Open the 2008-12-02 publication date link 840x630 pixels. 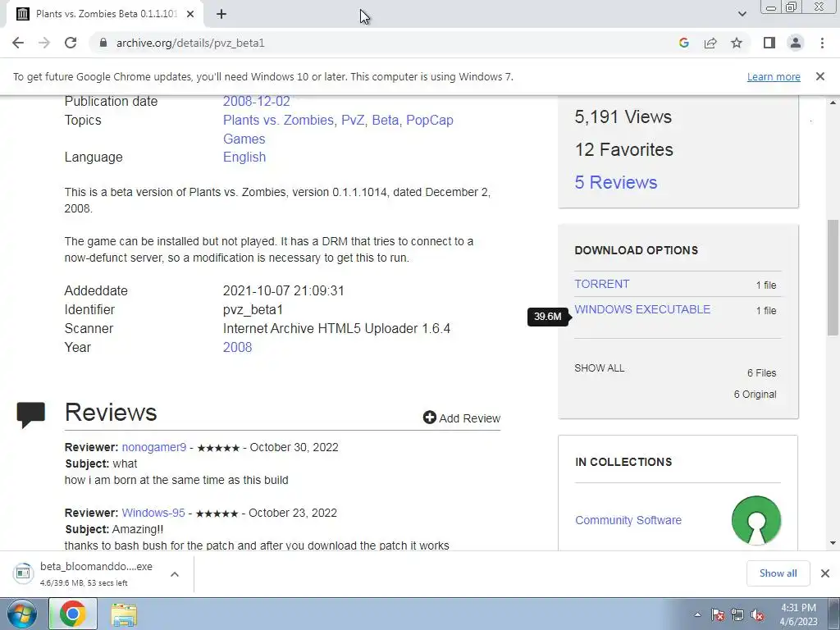257,101
